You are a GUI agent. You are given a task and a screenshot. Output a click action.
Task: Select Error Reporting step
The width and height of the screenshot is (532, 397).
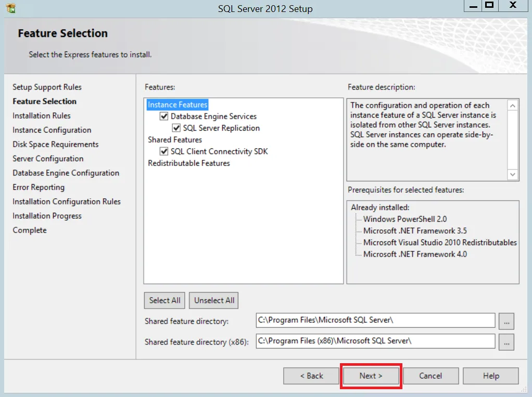(39, 187)
